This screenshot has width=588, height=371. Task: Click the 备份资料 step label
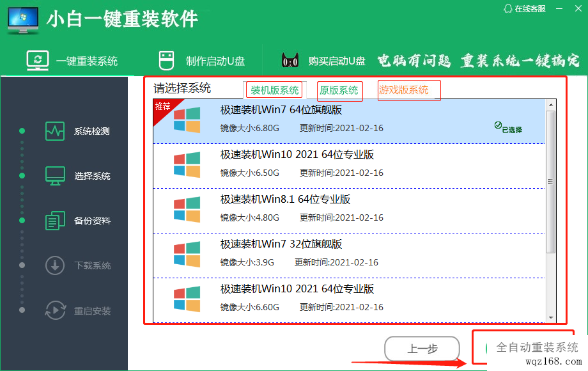(x=92, y=221)
